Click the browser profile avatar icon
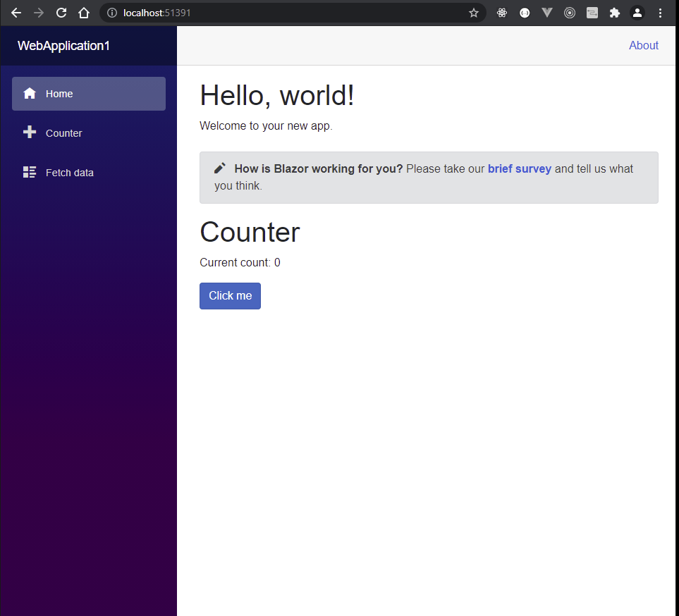 coord(637,13)
